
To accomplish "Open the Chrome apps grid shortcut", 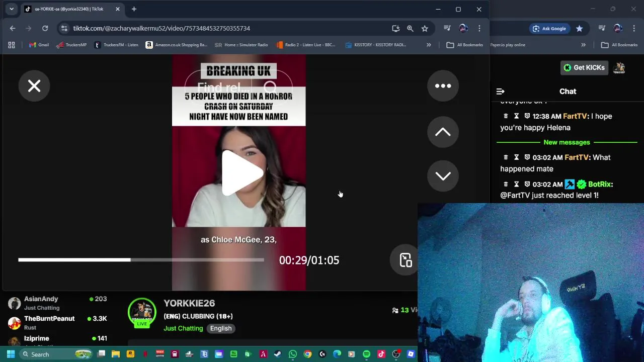I will point(12,45).
